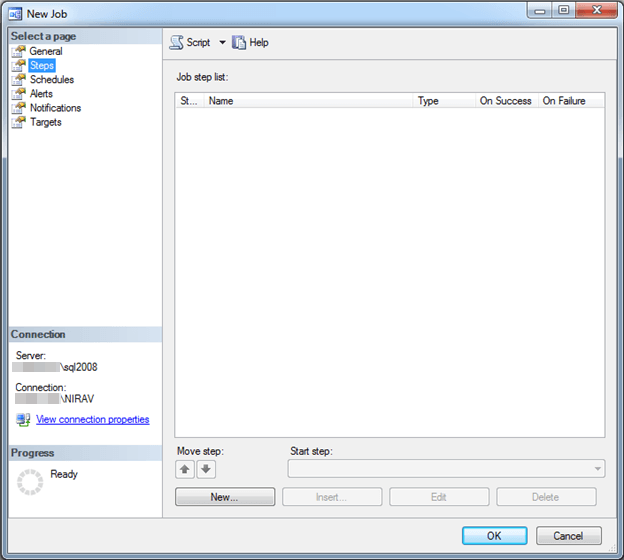Viewport: 624px width, 560px height.
Task: Click the Script toolbar button label
Action: tap(198, 43)
